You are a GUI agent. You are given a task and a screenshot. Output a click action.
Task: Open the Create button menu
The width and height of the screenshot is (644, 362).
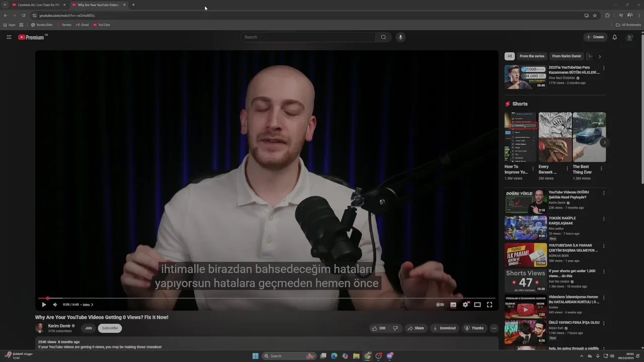point(595,37)
